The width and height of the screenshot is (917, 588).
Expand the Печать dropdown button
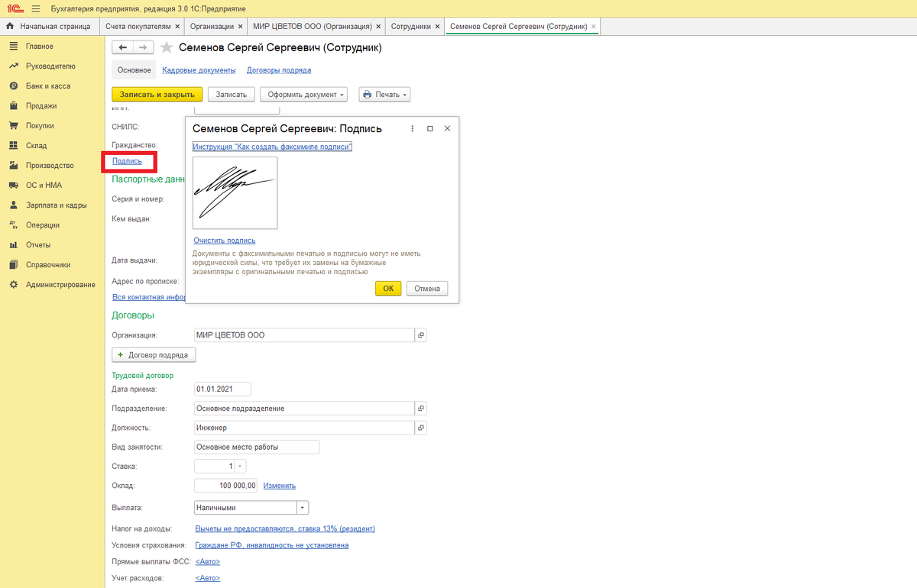(x=384, y=95)
